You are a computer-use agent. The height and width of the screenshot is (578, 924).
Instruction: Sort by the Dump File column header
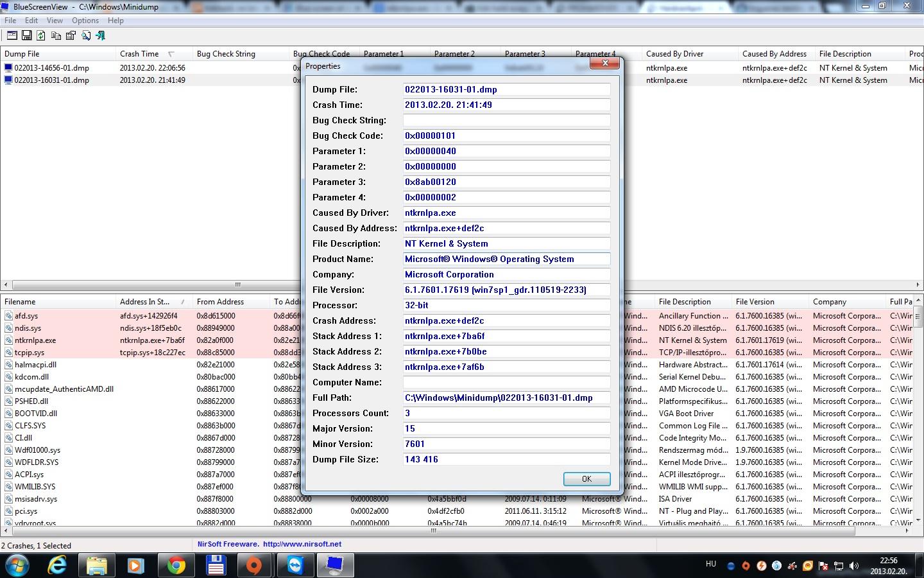click(58, 54)
